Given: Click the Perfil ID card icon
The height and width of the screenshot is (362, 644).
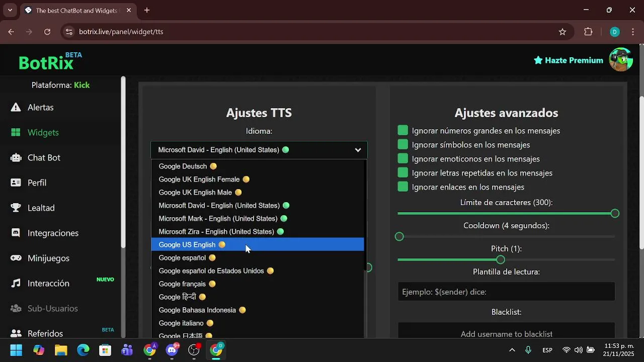Looking at the screenshot, I should pyautogui.click(x=16, y=183).
